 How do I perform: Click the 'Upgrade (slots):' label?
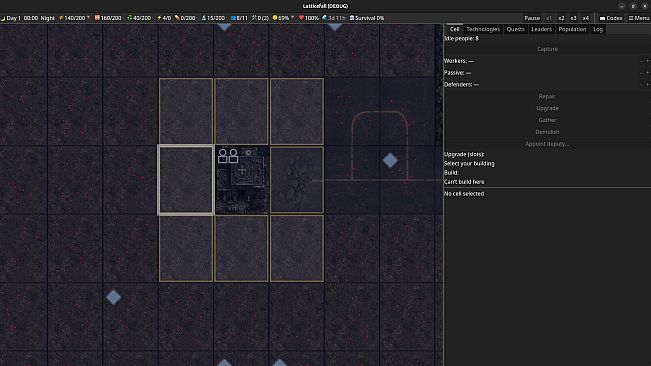click(x=464, y=154)
